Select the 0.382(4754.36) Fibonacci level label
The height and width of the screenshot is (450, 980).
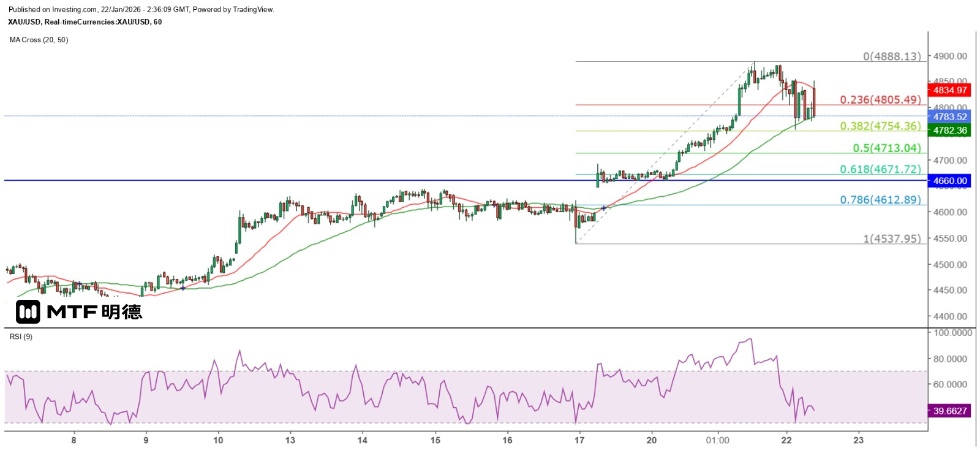pos(880,126)
